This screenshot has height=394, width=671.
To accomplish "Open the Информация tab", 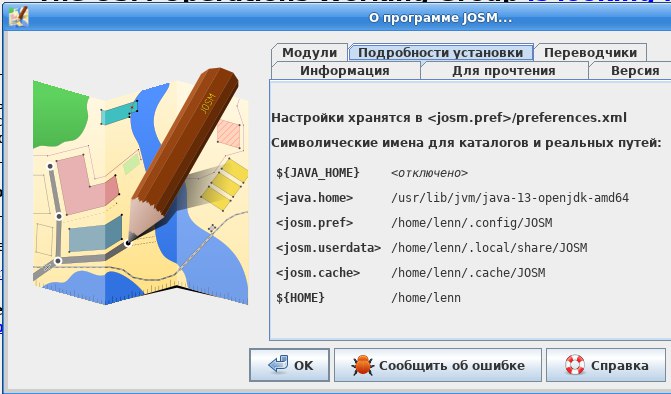I will pyautogui.click(x=345, y=71).
